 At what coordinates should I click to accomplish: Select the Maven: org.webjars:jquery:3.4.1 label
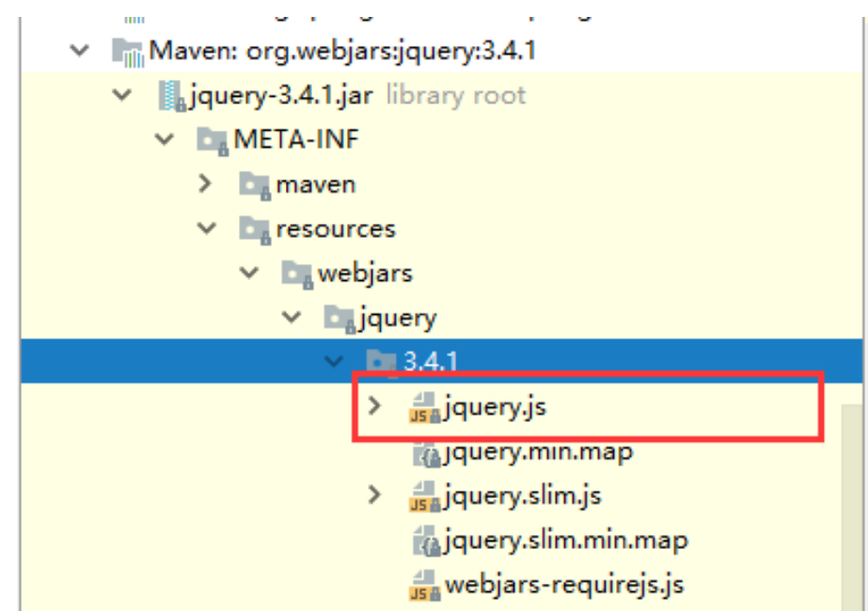[x=342, y=50]
